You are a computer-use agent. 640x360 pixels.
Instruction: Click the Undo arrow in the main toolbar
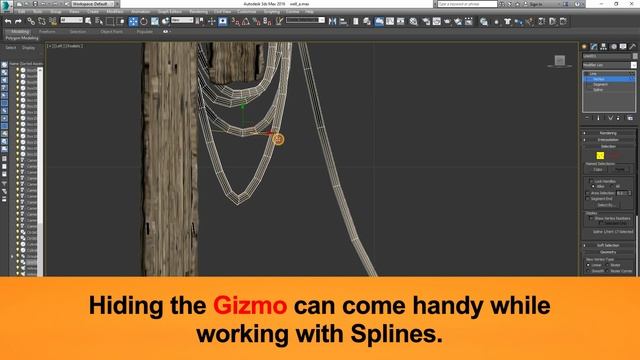[8, 21]
